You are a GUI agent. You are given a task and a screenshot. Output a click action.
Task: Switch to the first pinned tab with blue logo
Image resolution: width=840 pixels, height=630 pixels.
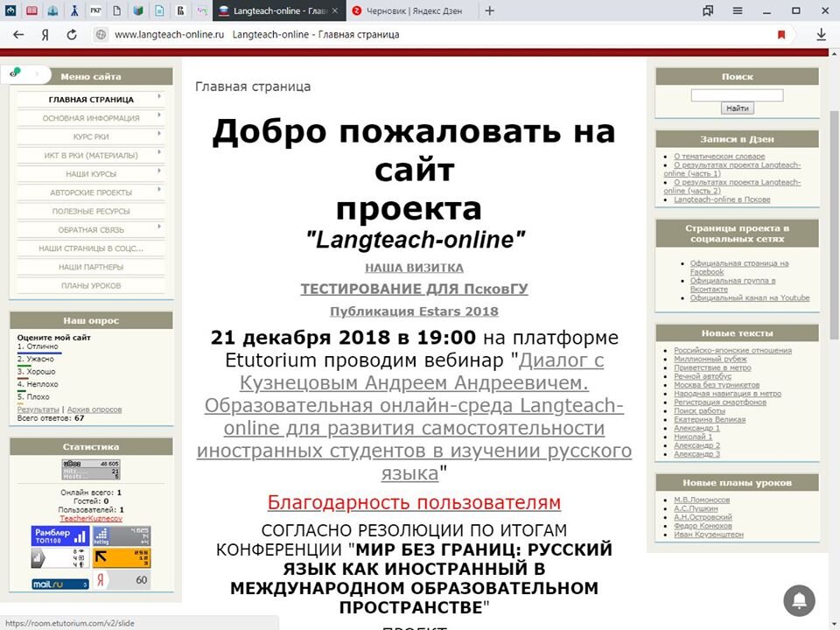coord(10,10)
